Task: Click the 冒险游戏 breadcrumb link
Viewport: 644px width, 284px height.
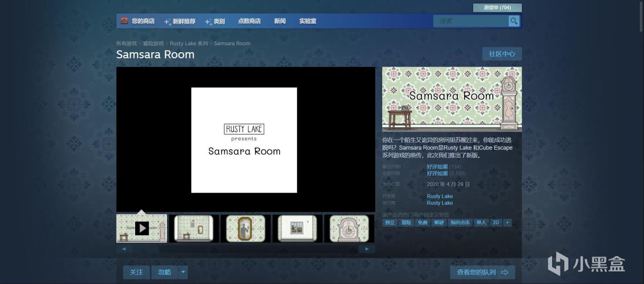Action: pos(153,43)
